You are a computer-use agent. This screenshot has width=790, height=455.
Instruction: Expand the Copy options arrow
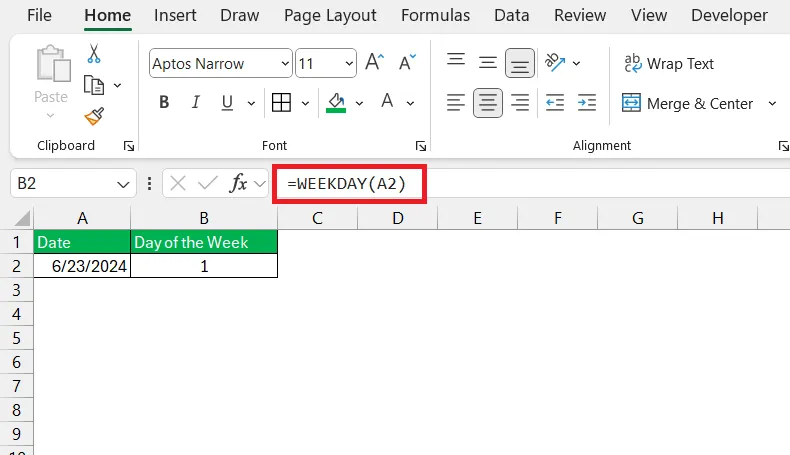pos(117,86)
